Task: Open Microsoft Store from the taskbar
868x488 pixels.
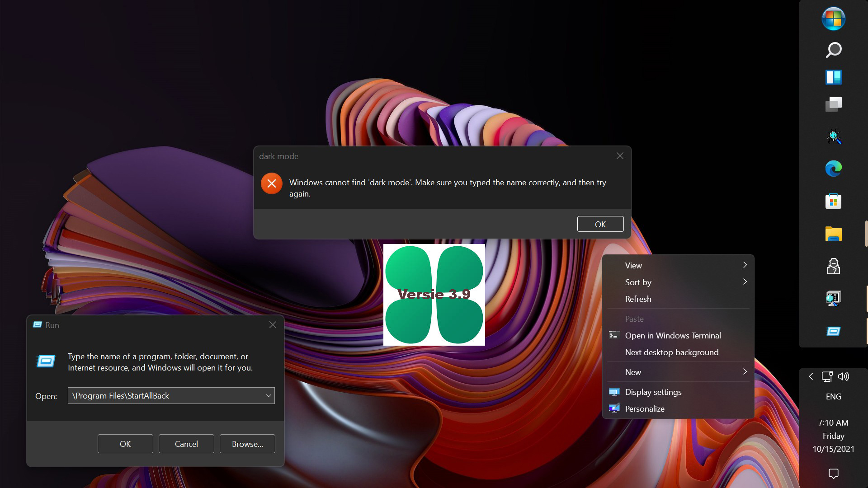Action: coord(833,201)
